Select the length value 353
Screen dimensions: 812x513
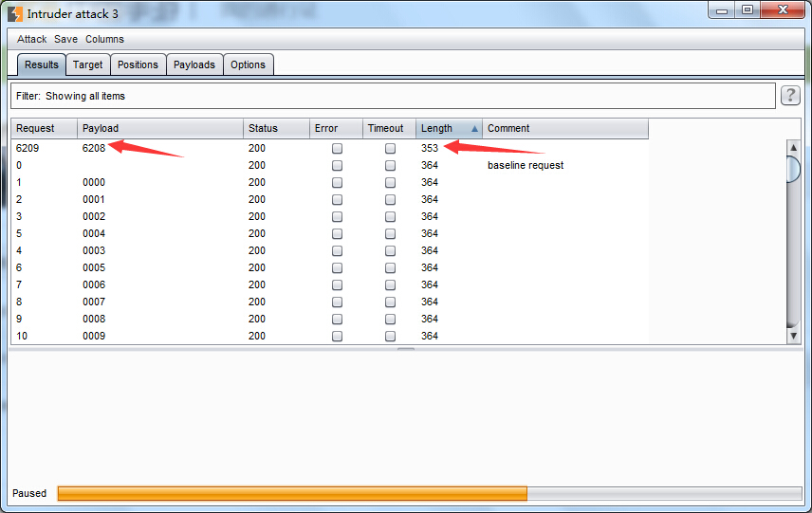[430, 148]
